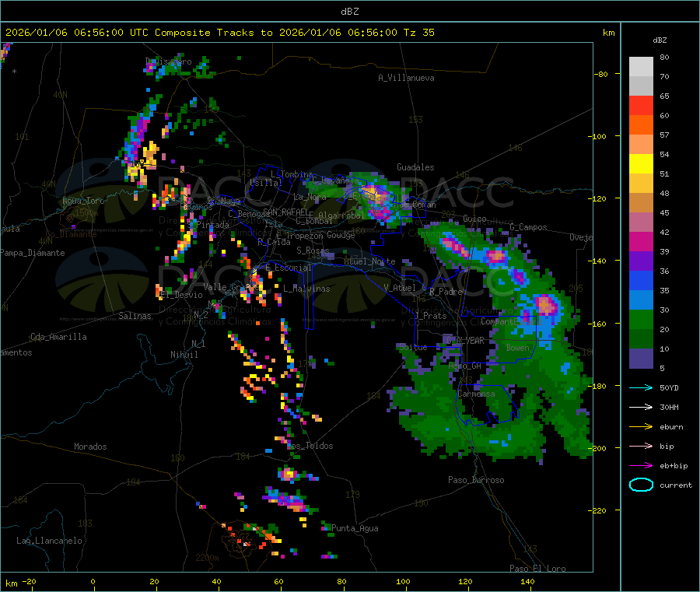Click the El_Desvio map label

tap(181, 295)
